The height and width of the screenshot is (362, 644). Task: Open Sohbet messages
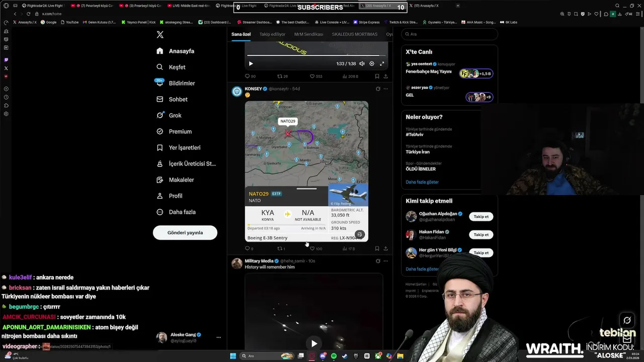click(172, 99)
